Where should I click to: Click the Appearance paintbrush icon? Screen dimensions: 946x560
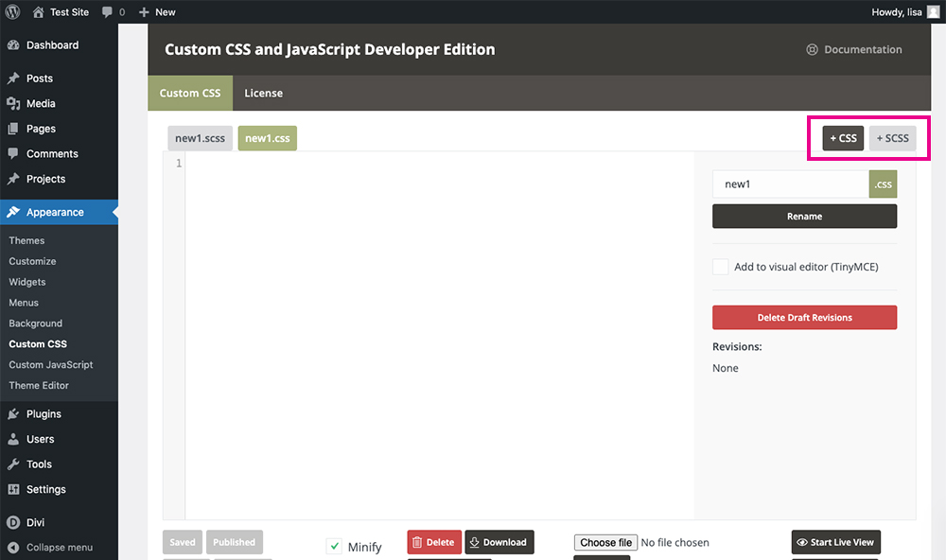(x=13, y=213)
